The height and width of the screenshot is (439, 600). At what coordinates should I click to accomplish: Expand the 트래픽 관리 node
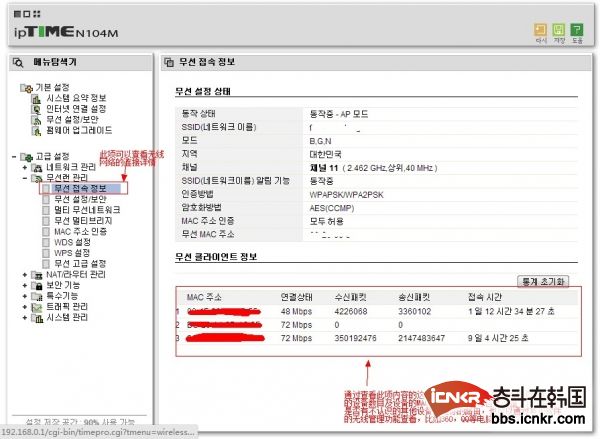(x=25, y=307)
